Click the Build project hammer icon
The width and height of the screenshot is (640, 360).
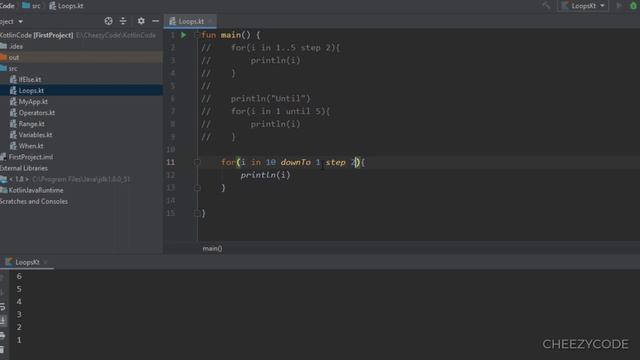546,6
